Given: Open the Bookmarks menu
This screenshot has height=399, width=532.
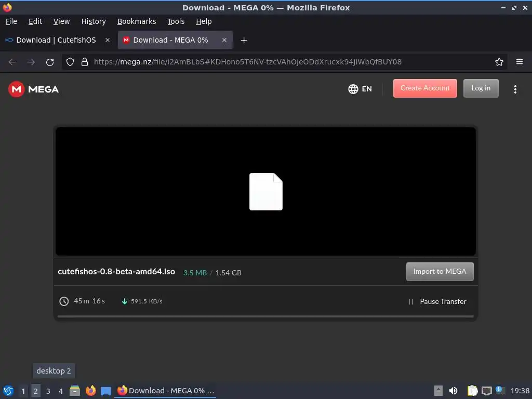Looking at the screenshot, I should coord(137,21).
